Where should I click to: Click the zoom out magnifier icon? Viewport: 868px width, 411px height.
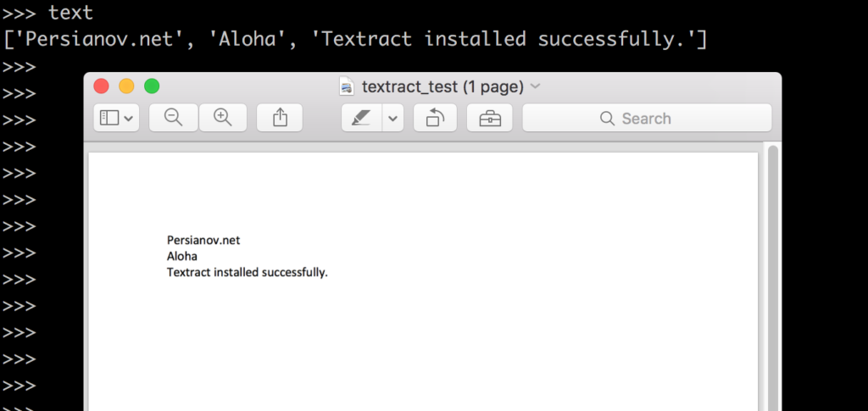173,118
